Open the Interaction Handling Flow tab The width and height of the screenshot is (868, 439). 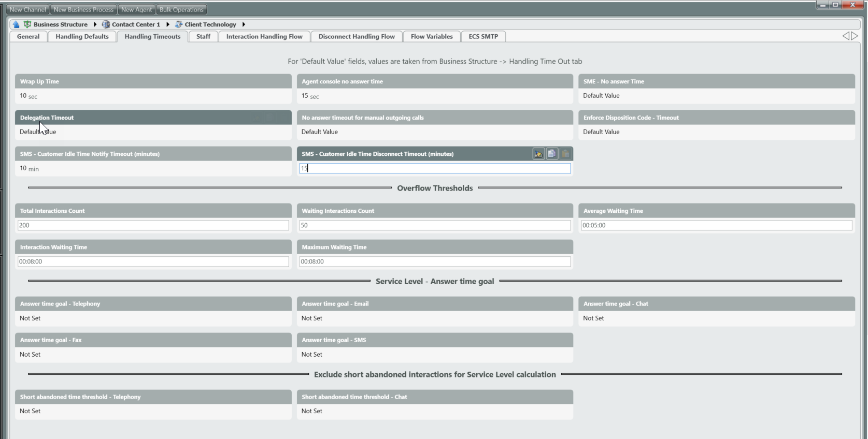[x=264, y=36]
